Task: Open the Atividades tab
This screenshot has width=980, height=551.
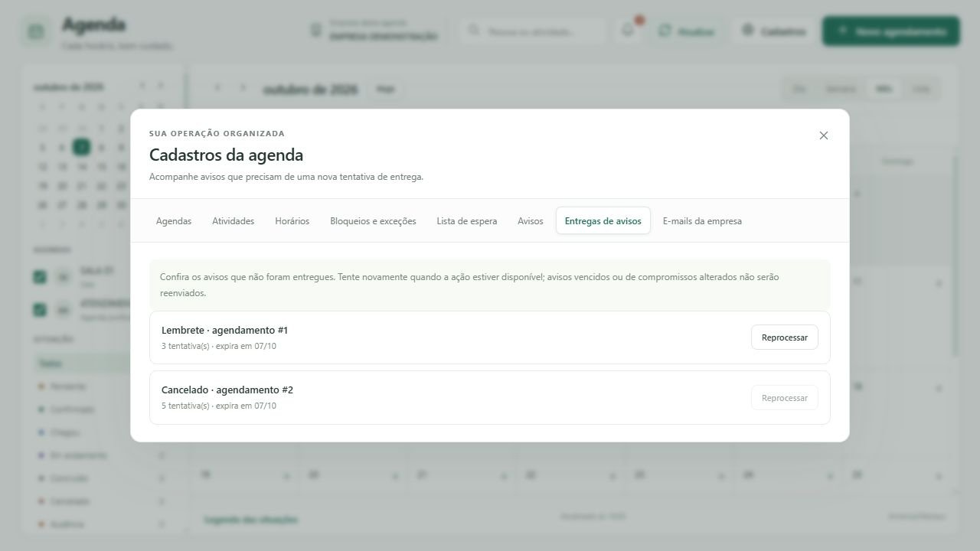Action: point(233,221)
